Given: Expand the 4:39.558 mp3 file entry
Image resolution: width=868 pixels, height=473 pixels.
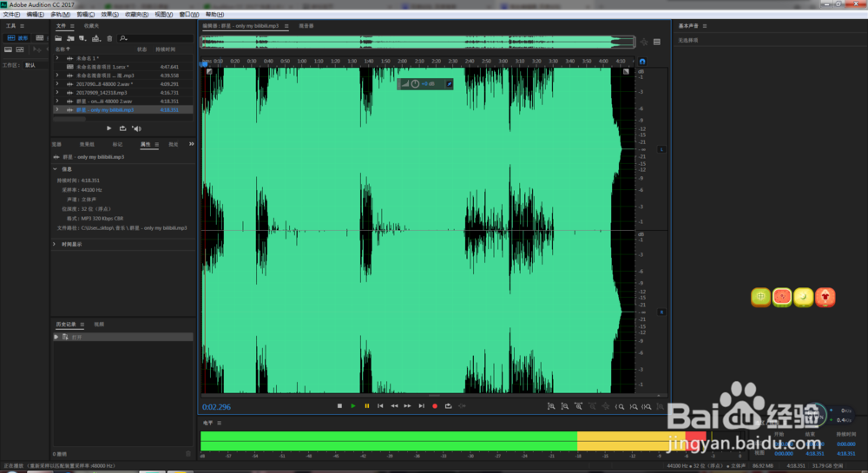Looking at the screenshot, I should pos(57,76).
